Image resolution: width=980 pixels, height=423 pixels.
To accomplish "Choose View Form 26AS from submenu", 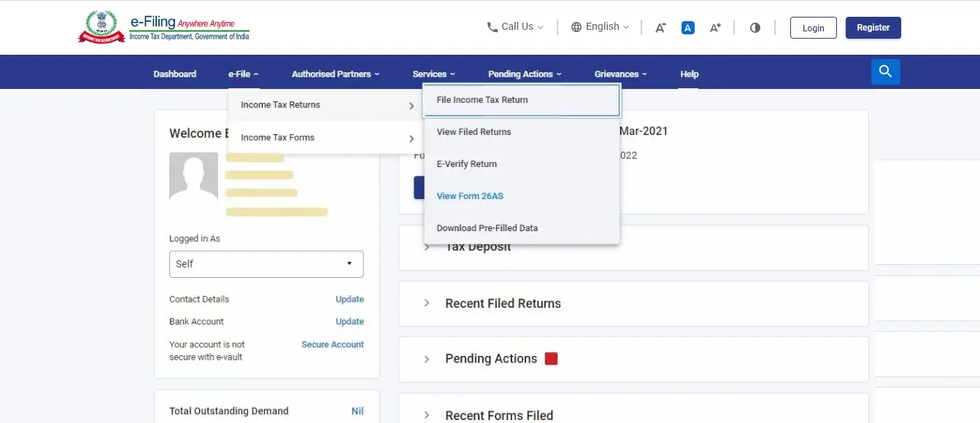I will pos(470,196).
